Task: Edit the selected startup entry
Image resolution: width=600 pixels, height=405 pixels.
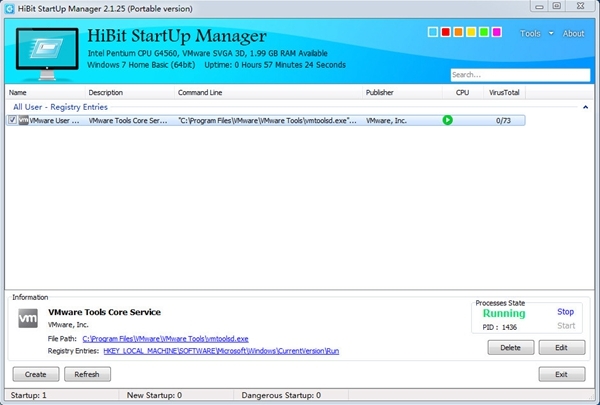Action: coord(561,348)
